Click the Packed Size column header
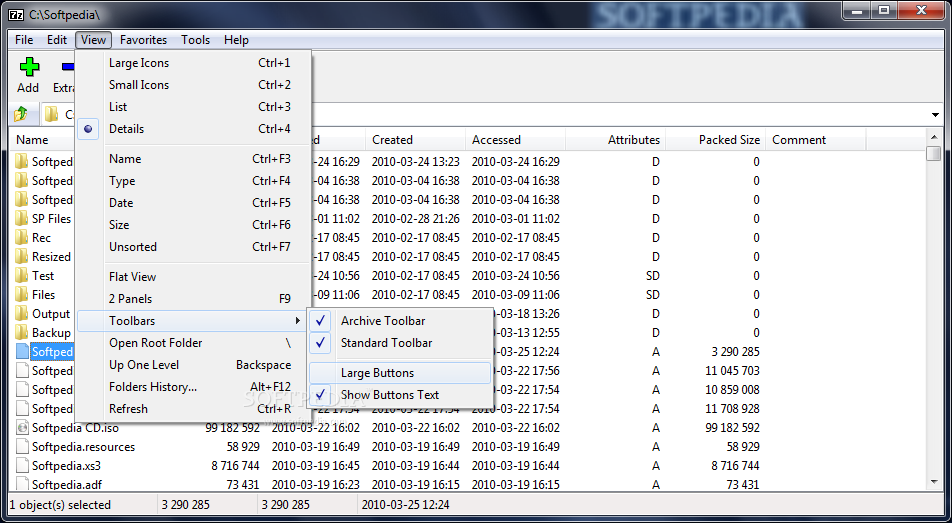The image size is (952, 523). click(x=716, y=140)
